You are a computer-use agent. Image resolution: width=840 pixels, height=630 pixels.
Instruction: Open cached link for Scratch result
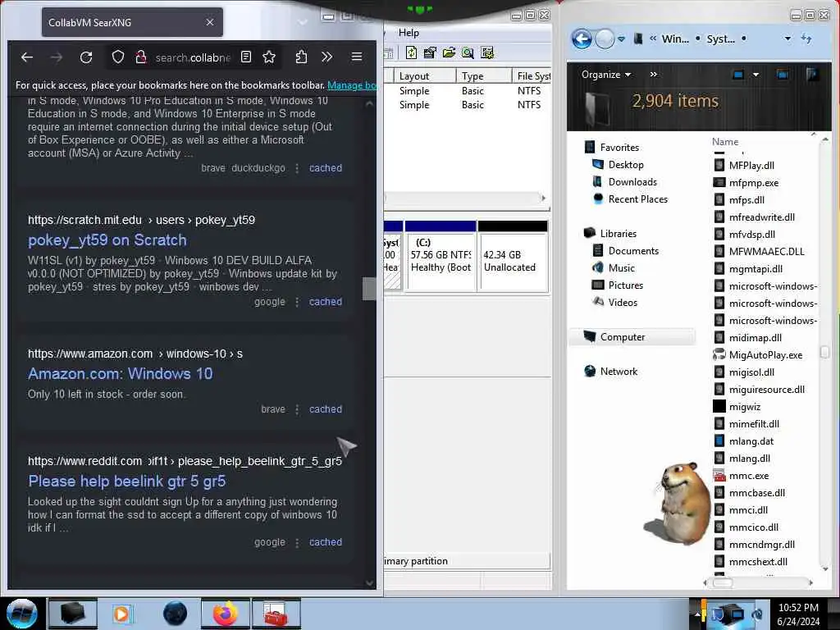click(x=325, y=302)
